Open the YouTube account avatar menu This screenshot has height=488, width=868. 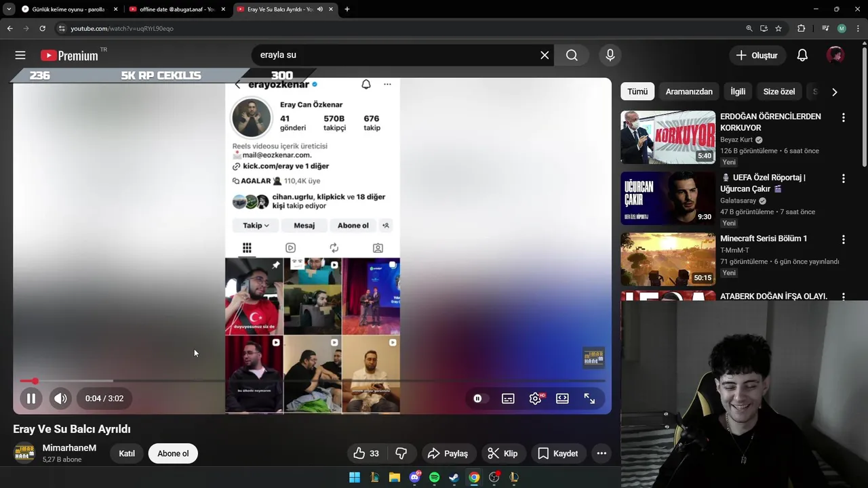tap(835, 55)
